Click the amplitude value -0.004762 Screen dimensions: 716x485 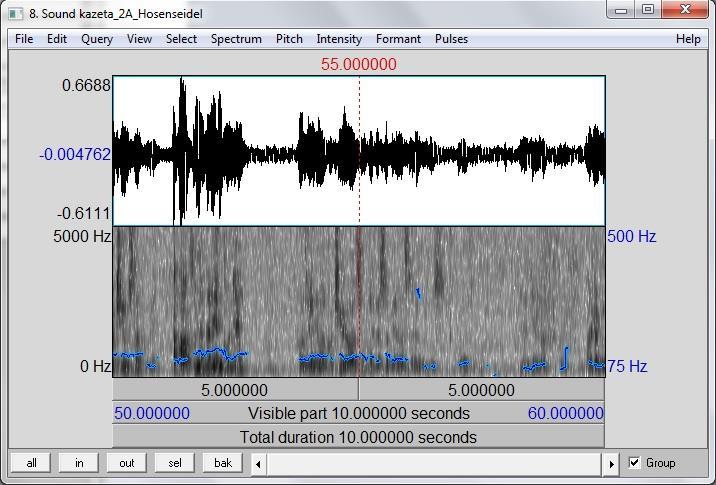click(x=75, y=154)
